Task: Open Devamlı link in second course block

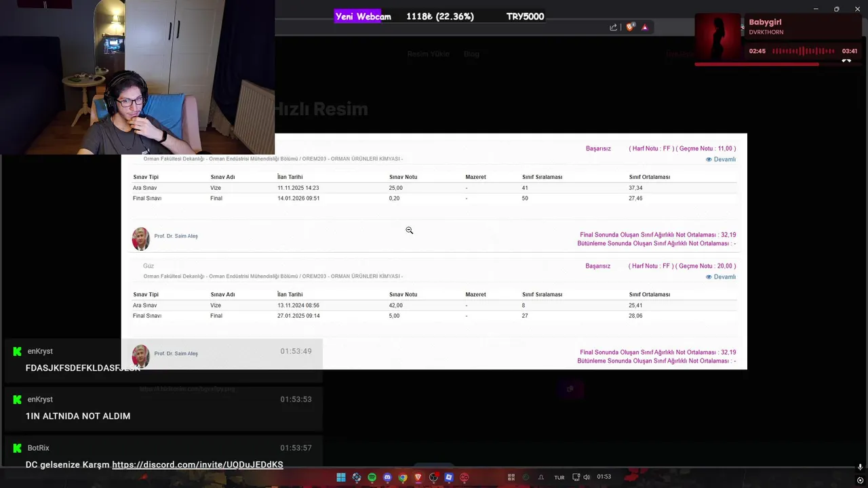Action: click(720, 277)
